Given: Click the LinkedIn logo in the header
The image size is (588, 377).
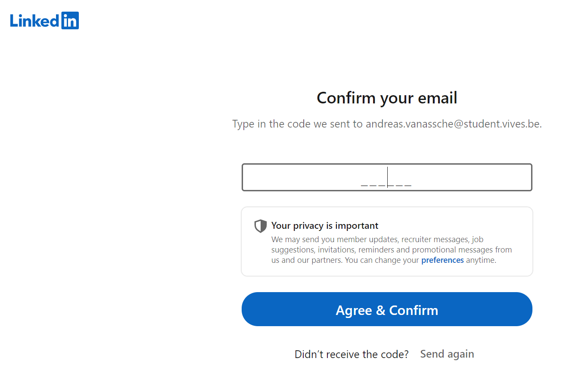Looking at the screenshot, I should (44, 20).
